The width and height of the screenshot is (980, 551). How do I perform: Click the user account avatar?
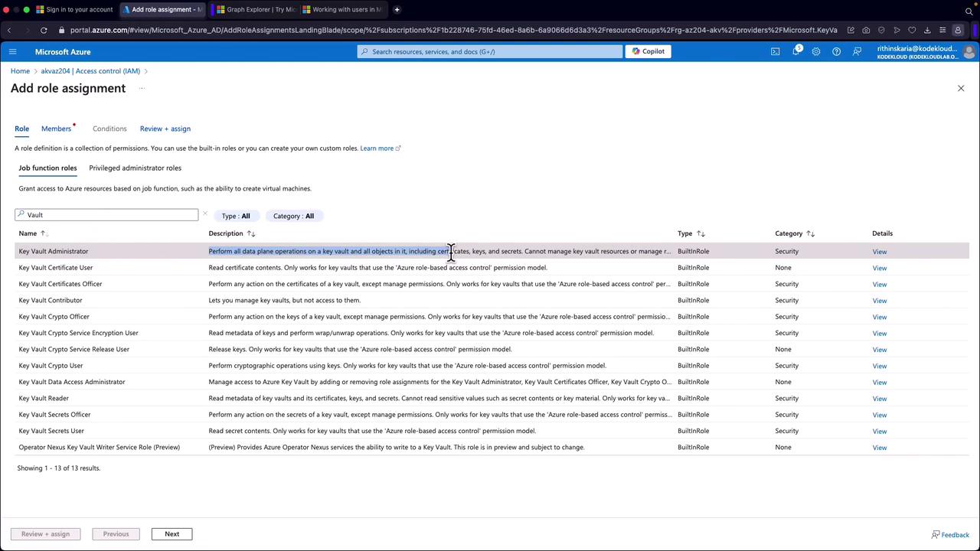point(969,52)
